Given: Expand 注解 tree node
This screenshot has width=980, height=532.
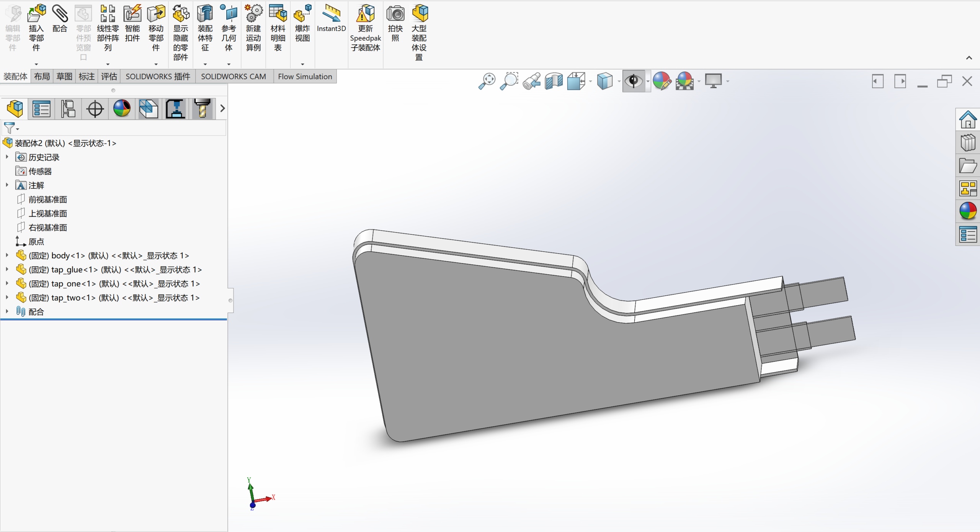Looking at the screenshot, I should pyautogui.click(x=7, y=185).
